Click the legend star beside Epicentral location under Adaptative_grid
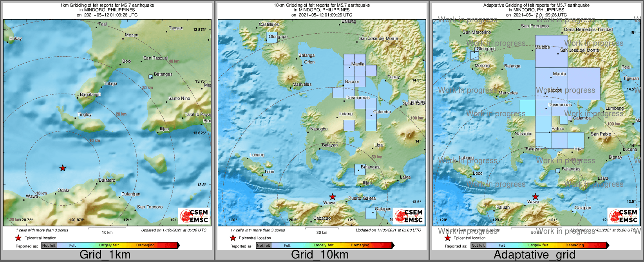644x262 pixels. 447,238
